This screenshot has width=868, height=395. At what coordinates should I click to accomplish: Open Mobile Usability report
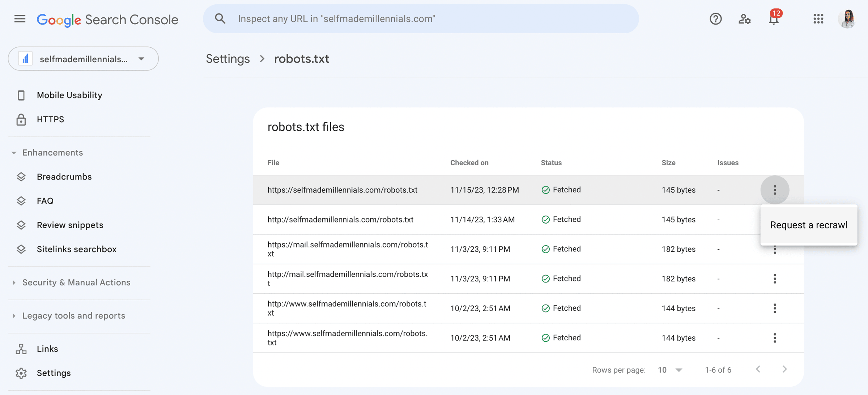point(69,95)
